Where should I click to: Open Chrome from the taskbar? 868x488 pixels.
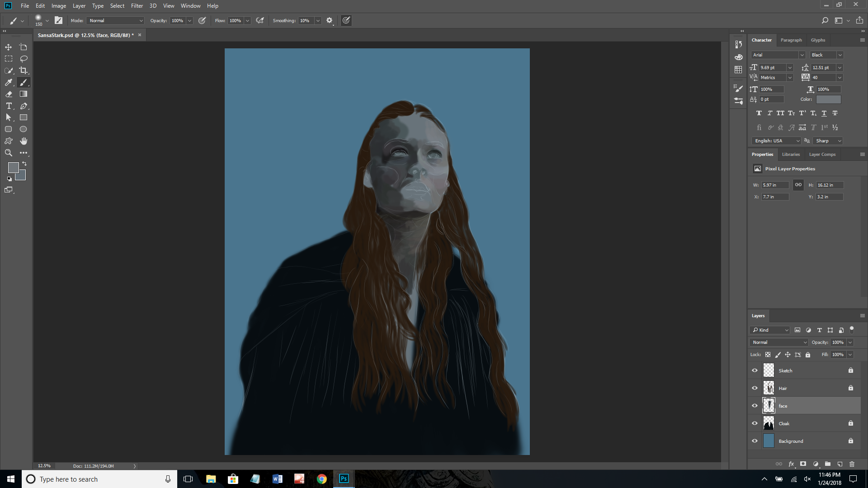pyautogui.click(x=322, y=479)
